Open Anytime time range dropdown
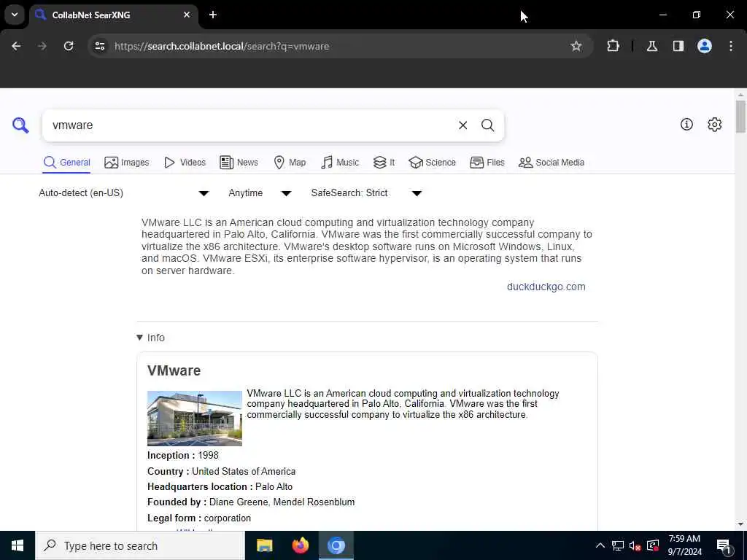The image size is (747, 560). click(260, 192)
